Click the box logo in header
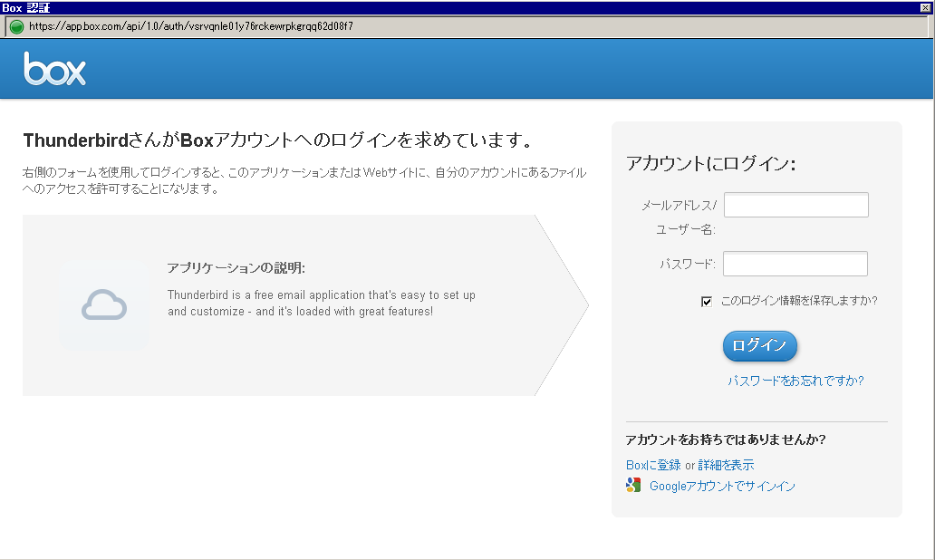This screenshot has height=560, width=935. (x=55, y=69)
